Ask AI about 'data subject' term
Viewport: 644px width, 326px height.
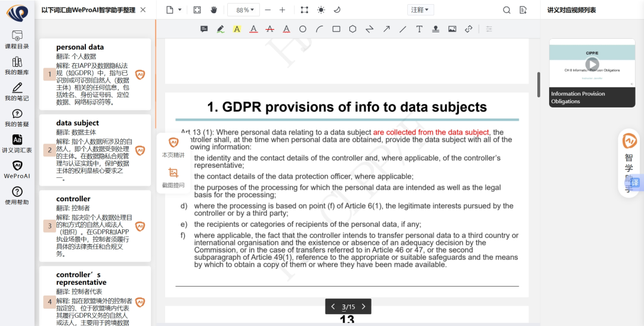pyautogui.click(x=140, y=150)
